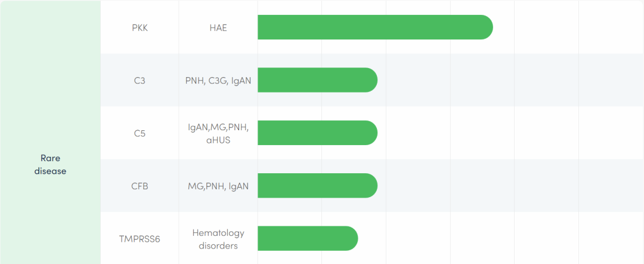
Task: Select the TMPRSS6 target label
Action: point(140,239)
